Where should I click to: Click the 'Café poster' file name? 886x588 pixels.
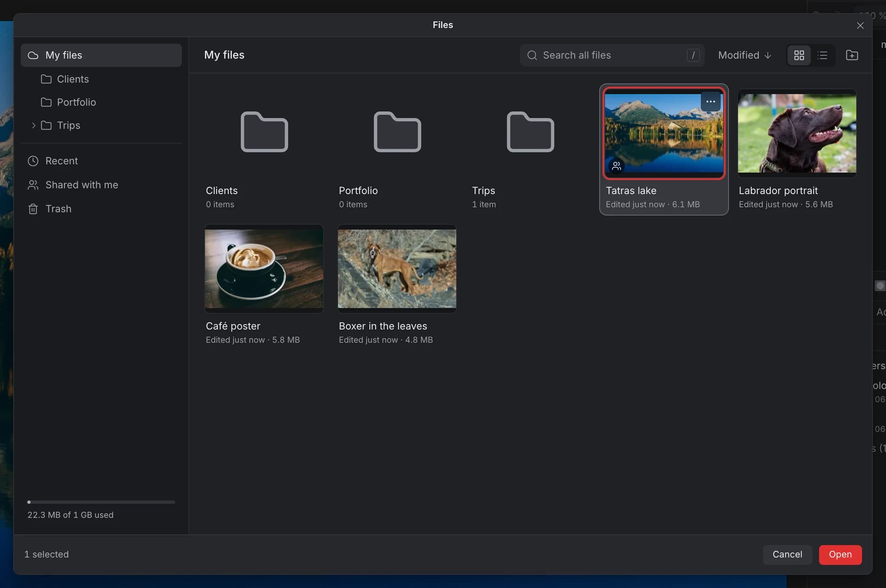coord(233,326)
